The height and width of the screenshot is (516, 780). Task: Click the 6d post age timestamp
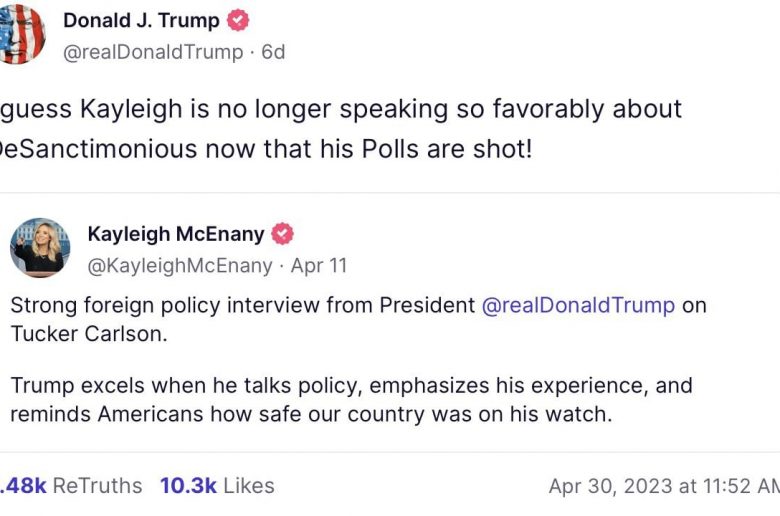click(x=273, y=52)
